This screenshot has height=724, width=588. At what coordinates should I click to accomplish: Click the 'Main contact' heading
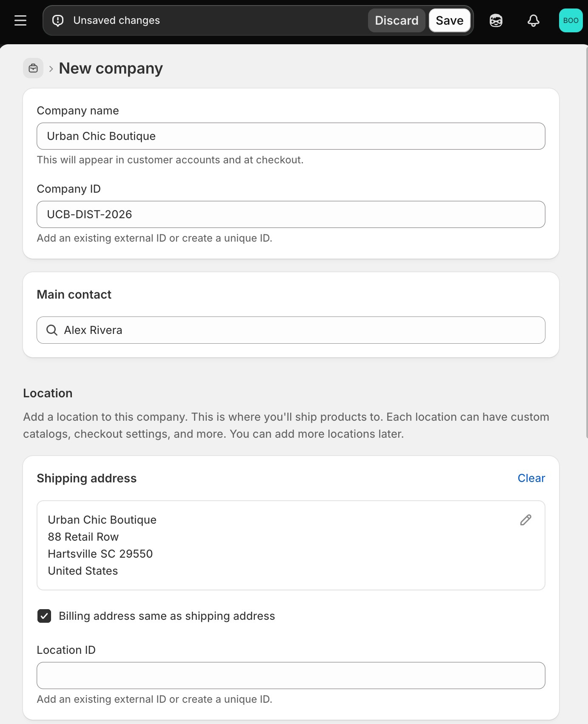[74, 294]
